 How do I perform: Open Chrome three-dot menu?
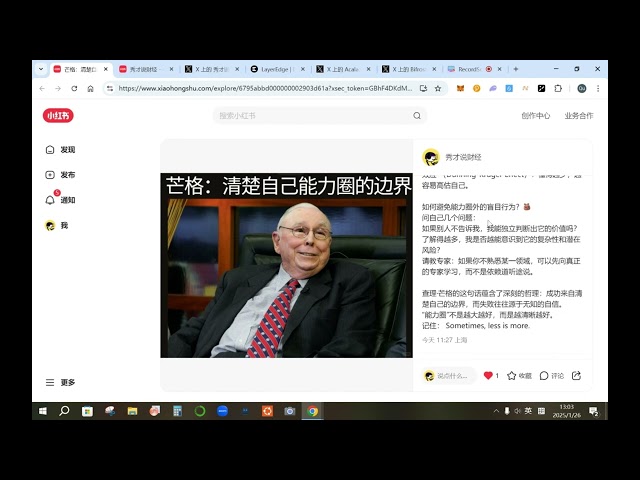(x=598, y=89)
